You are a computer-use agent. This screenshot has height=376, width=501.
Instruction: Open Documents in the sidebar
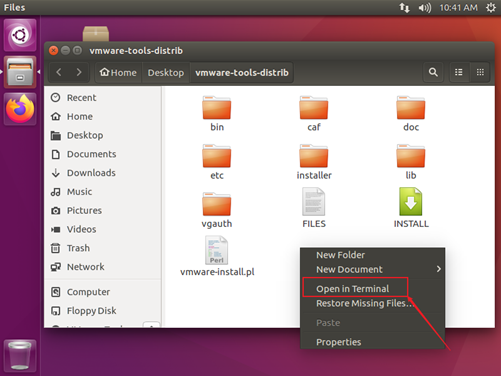click(103, 154)
